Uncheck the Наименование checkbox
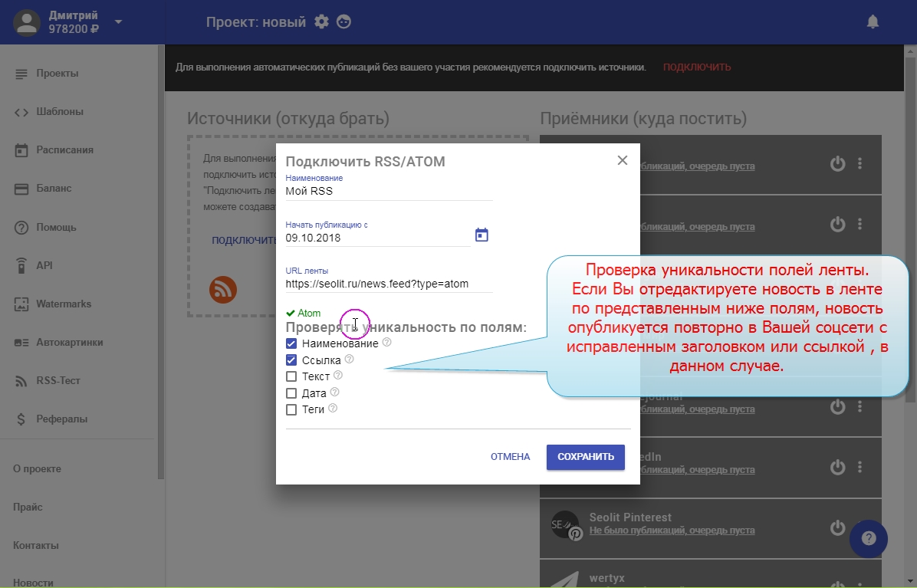This screenshot has width=917, height=588. coord(291,343)
